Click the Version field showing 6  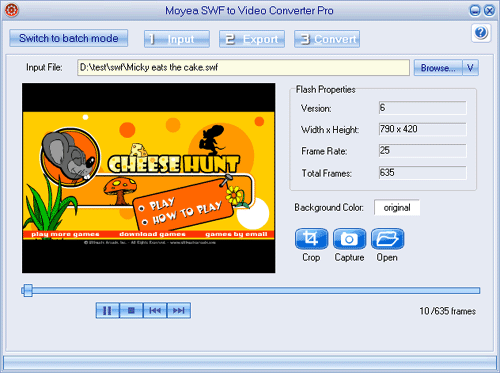pyautogui.click(x=423, y=108)
